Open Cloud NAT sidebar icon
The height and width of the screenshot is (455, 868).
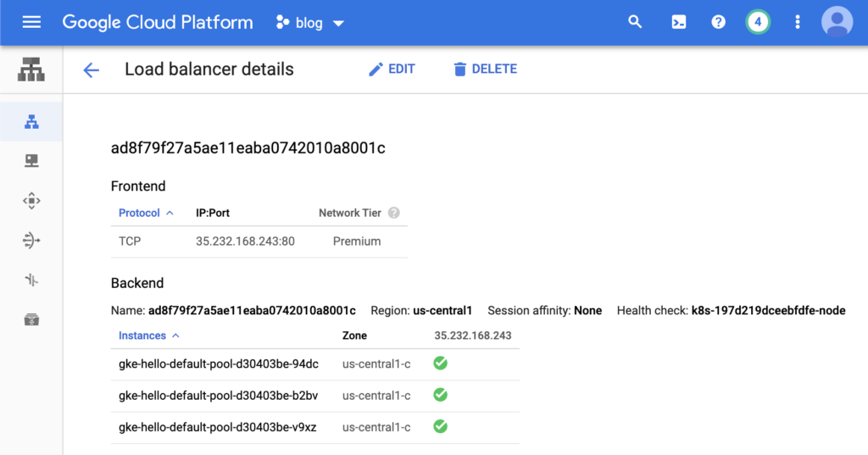pyautogui.click(x=31, y=241)
